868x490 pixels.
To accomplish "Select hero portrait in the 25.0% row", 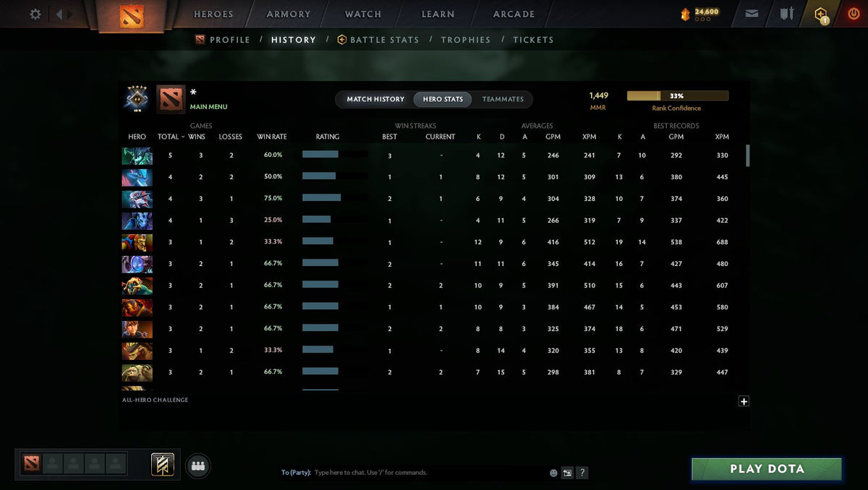I will pos(137,220).
